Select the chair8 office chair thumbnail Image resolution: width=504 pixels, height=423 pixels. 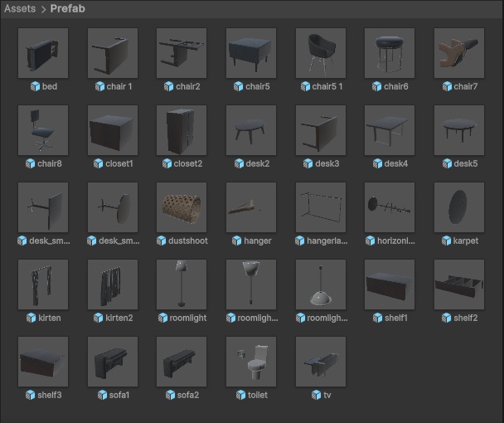(x=43, y=130)
